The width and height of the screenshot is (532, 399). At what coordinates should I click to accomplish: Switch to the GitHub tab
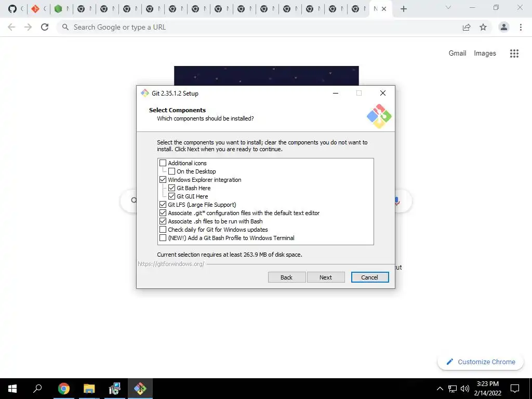pyautogui.click(x=12, y=9)
